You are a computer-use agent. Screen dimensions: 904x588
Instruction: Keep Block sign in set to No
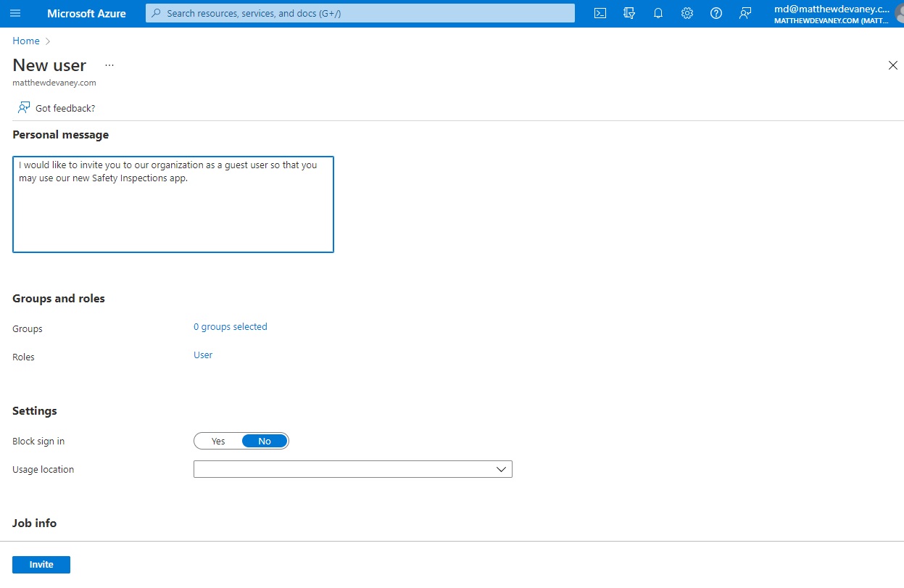coord(264,441)
